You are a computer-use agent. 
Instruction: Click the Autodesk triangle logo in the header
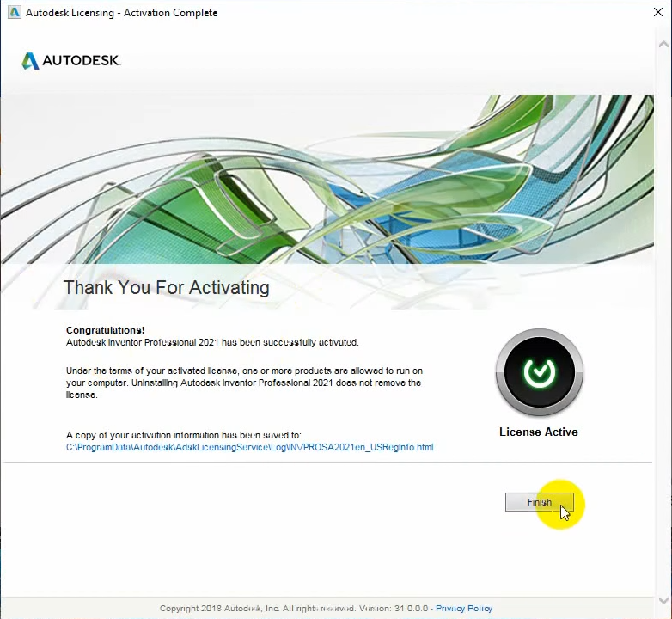30,61
